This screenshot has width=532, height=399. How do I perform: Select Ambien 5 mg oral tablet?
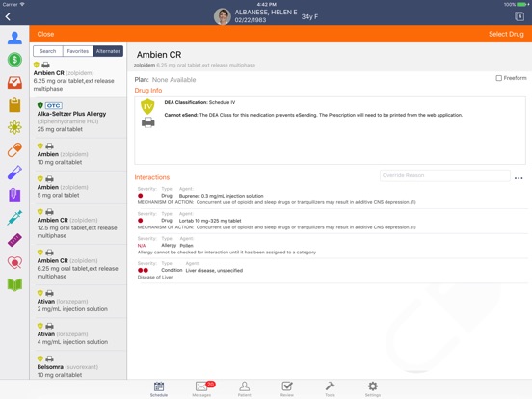[78, 187]
